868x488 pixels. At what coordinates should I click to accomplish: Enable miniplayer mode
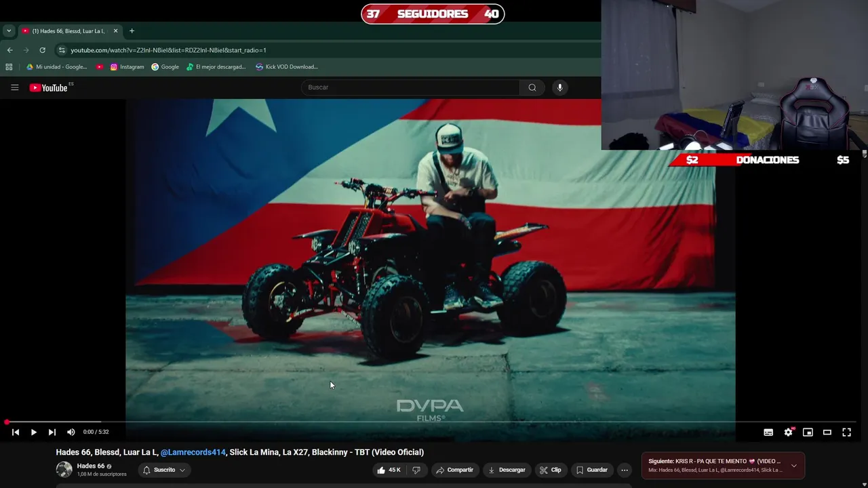pos(808,432)
